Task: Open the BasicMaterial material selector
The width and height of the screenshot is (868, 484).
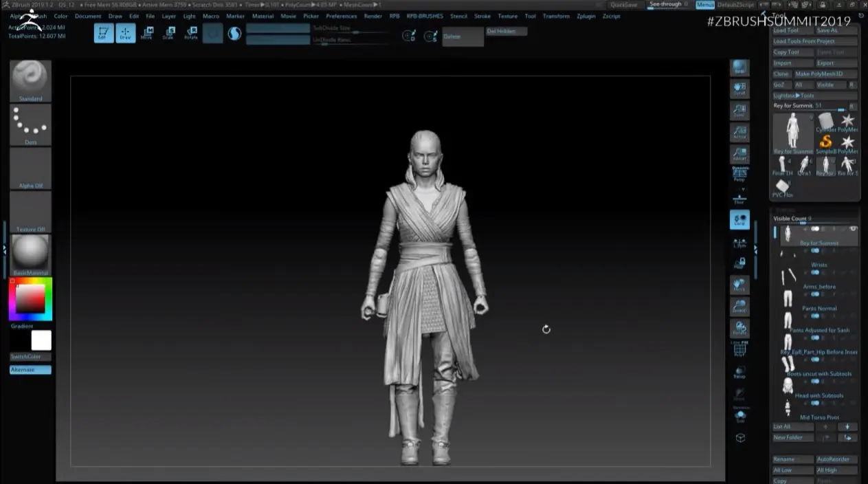Action: tap(30, 255)
